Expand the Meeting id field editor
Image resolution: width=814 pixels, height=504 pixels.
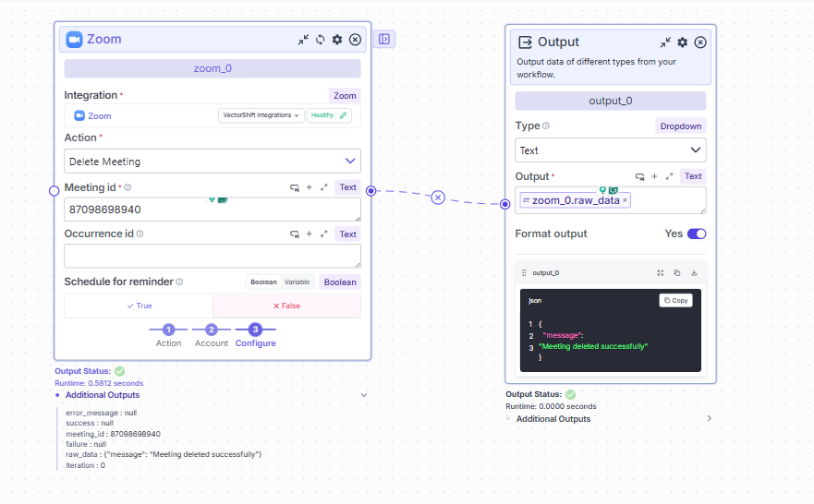click(x=324, y=187)
